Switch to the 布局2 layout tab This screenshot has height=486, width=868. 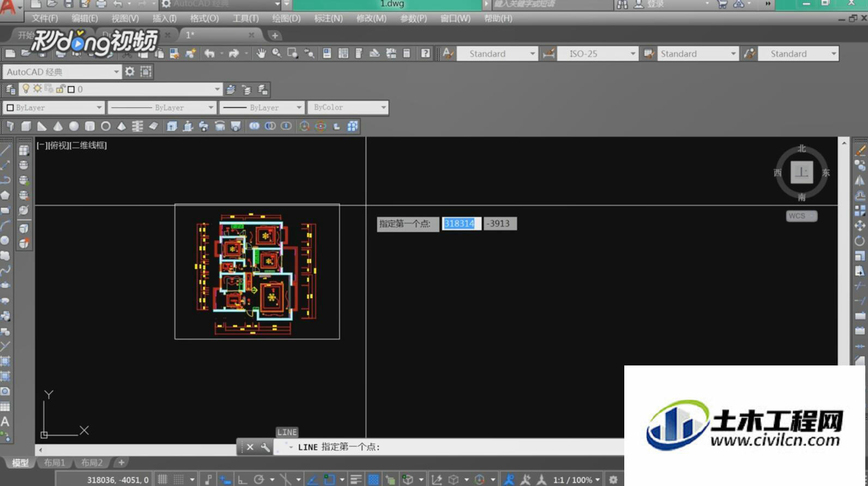(92, 463)
